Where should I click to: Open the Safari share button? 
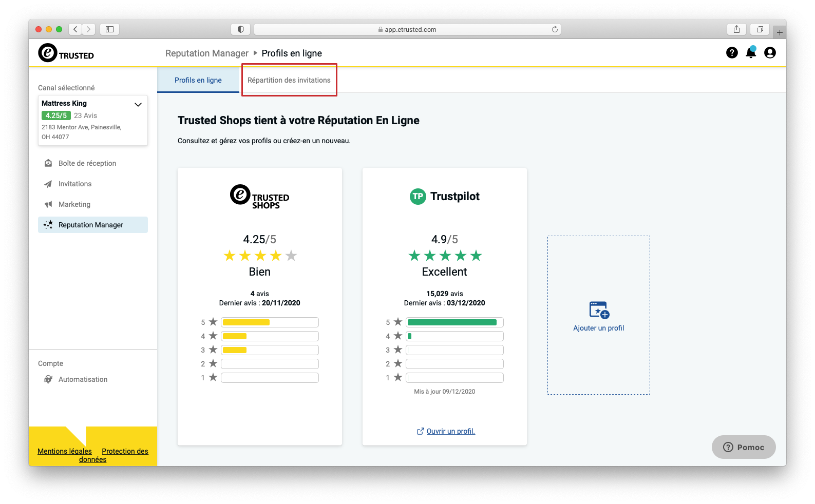pos(736,29)
